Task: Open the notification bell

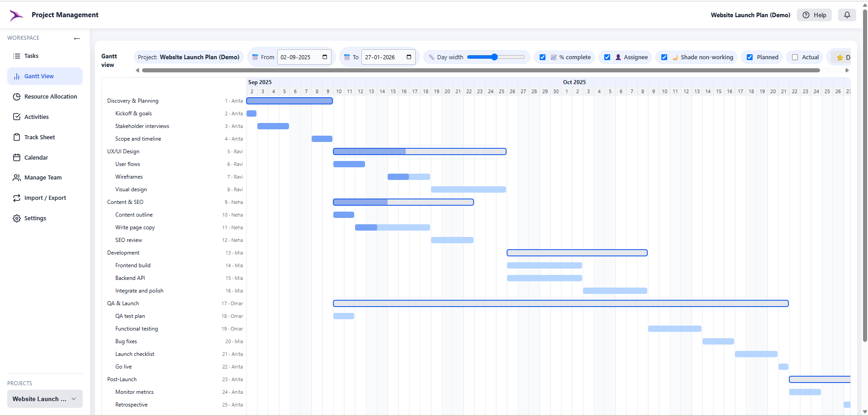Action: [x=847, y=15]
